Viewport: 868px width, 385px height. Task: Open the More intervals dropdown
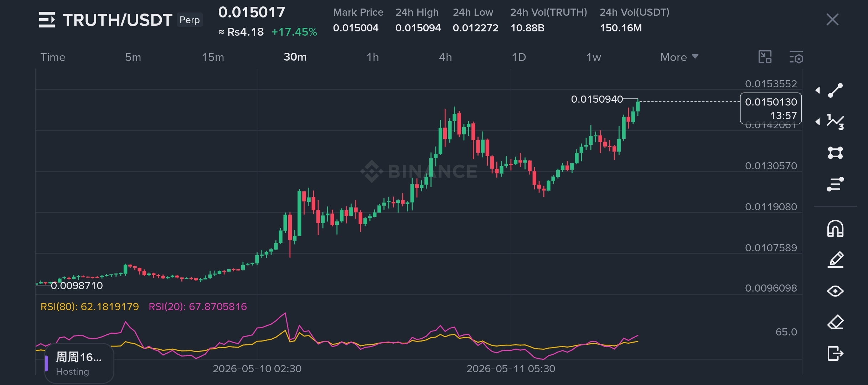[679, 57]
